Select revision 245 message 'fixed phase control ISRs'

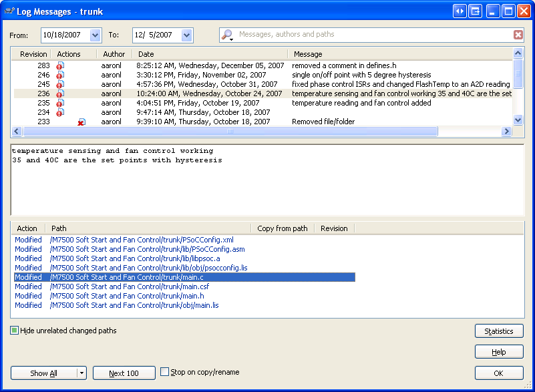pos(401,84)
